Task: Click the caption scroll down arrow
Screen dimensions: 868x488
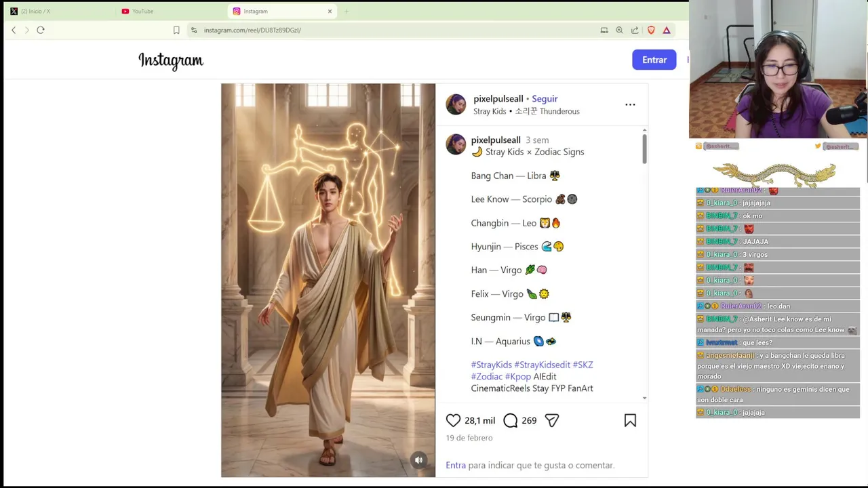Action: tap(644, 398)
